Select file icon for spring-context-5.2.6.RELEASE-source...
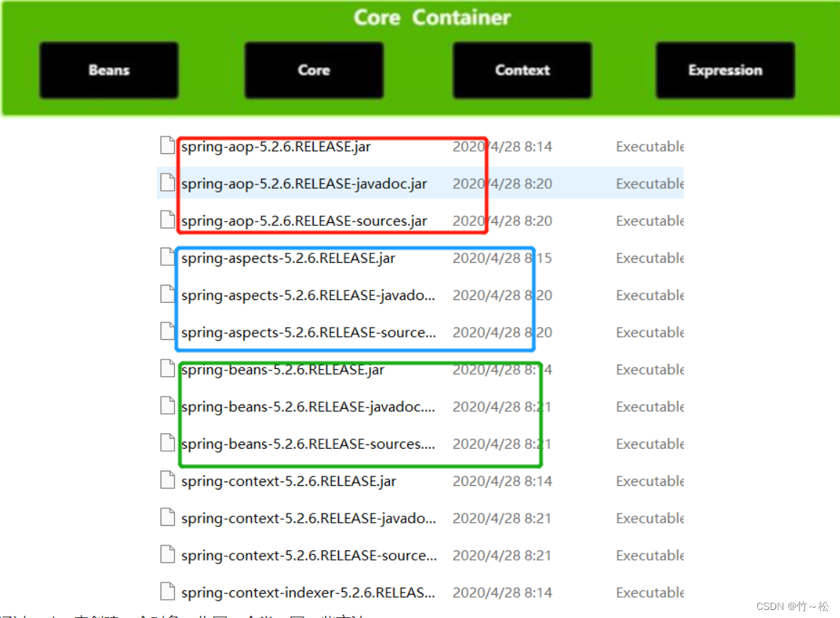Image resolution: width=840 pixels, height=618 pixels. click(168, 553)
